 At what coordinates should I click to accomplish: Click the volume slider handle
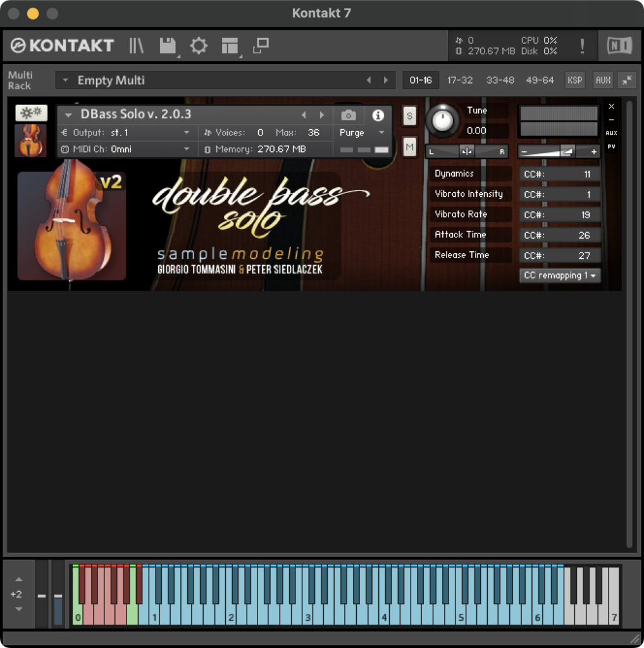coord(568,152)
